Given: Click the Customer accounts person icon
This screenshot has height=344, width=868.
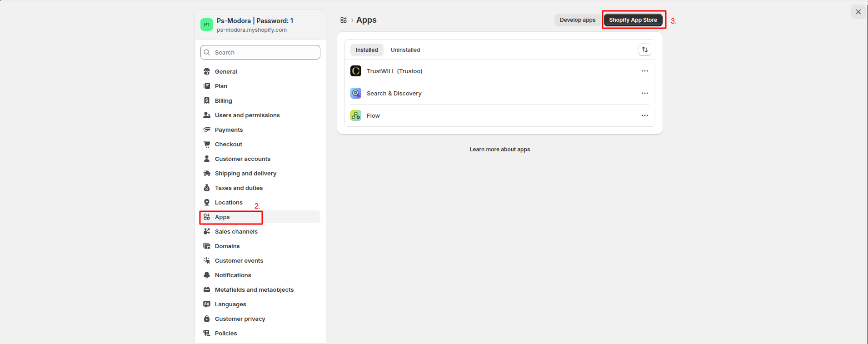Looking at the screenshot, I should coord(207,159).
